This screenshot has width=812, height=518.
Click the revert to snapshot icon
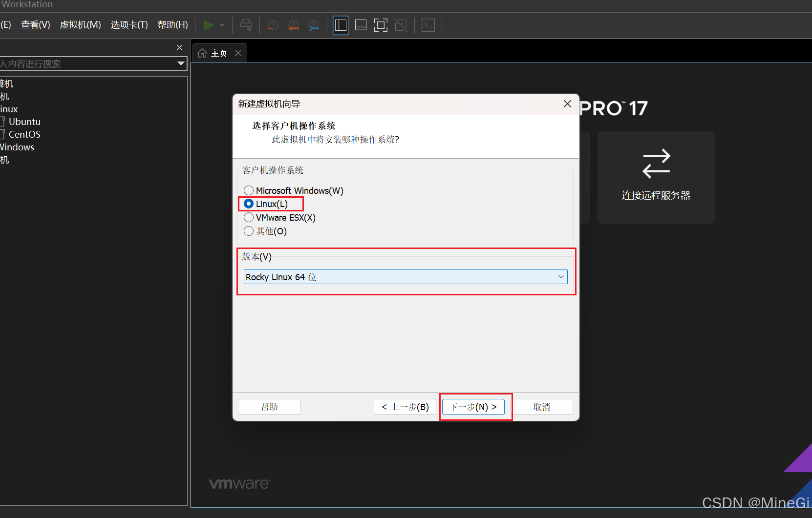(293, 25)
